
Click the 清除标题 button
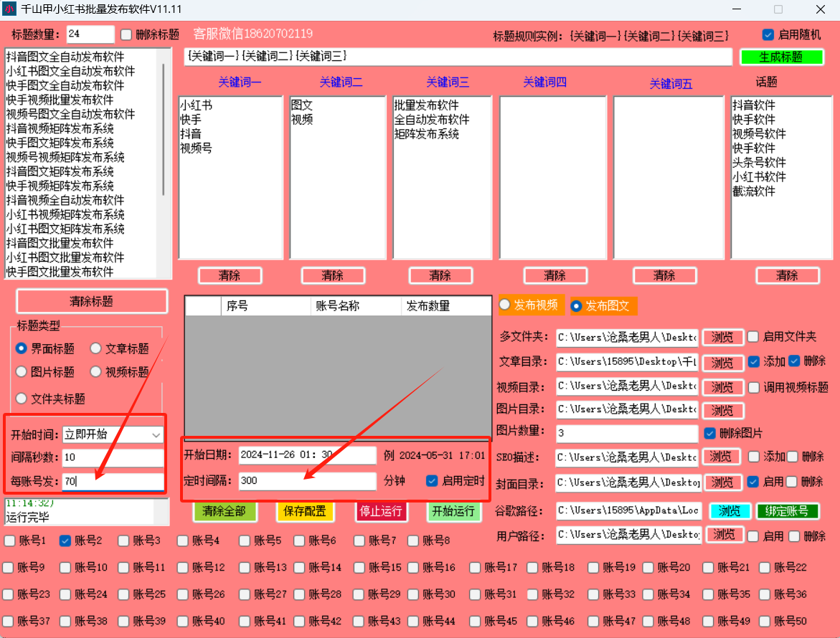tap(92, 301)
